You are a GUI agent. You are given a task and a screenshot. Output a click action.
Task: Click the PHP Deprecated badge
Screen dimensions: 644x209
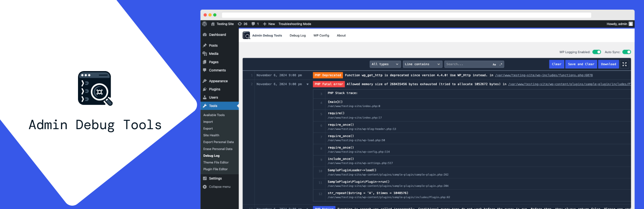coord(328,75)
